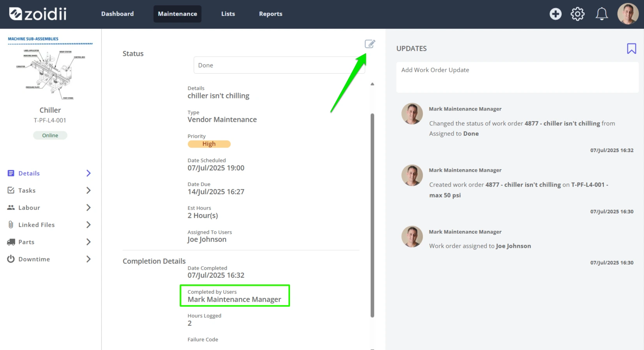Open the Dashboard menu
644x350 pixels.
(x=117, y=14)
